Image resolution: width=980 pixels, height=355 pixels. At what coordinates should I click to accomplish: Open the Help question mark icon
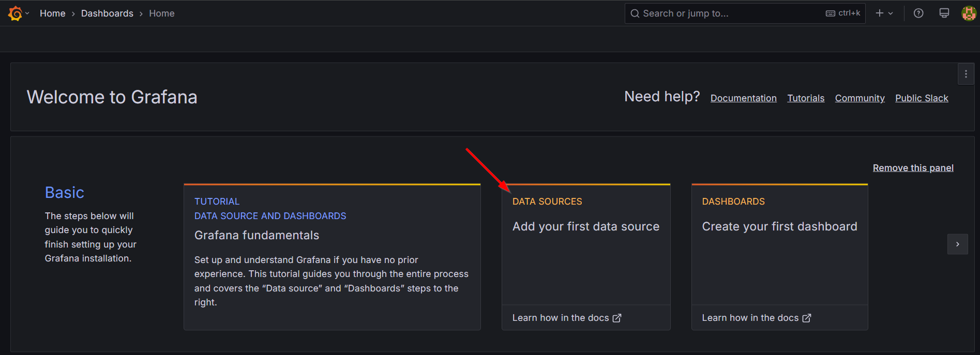pos(918,13)
